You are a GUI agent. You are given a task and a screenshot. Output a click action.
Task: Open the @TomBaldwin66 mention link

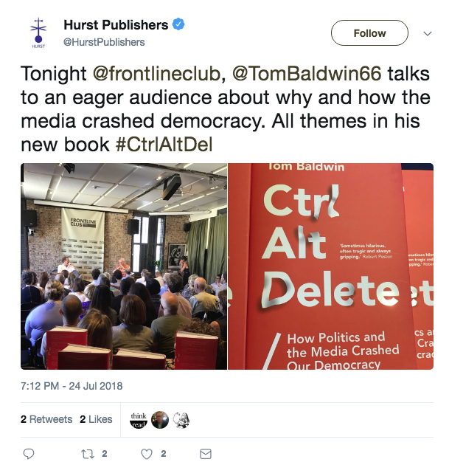(307, 74)
